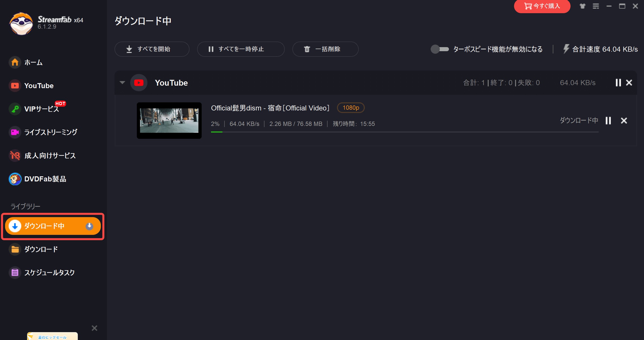Open the hamburger menu icon

[x=596, y=6]
